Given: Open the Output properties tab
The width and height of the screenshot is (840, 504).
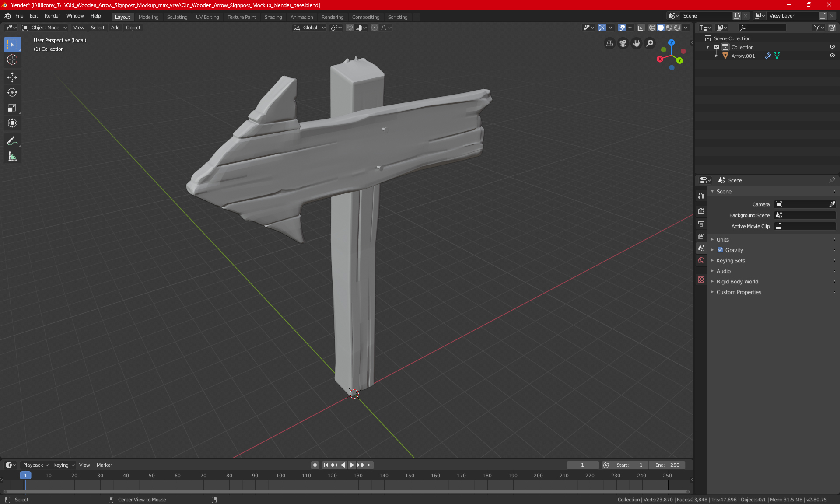Looking at the screenshot, I should tap(701, 223).
